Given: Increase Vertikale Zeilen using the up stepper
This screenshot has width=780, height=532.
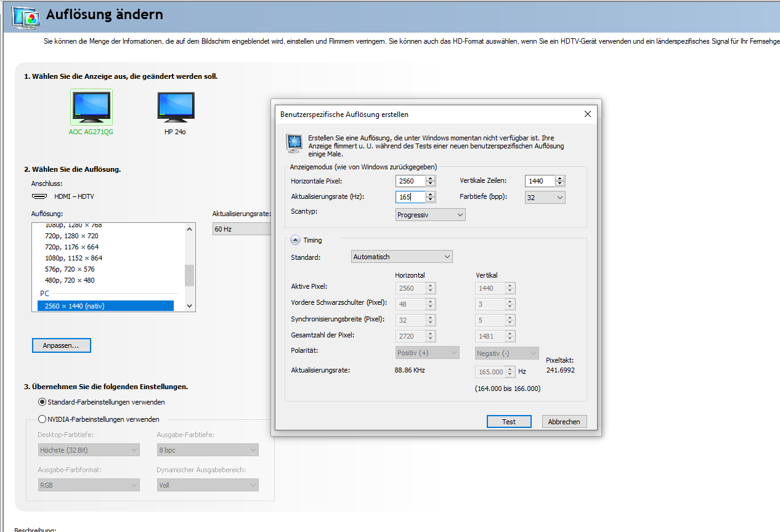Looking at the screenshot, I should click(560, 178).
